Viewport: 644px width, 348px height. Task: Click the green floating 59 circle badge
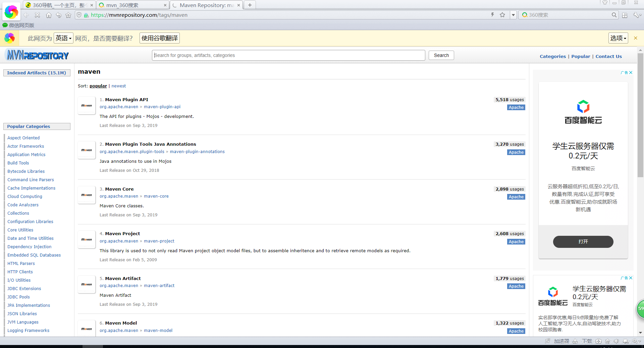tap(640, 308)
